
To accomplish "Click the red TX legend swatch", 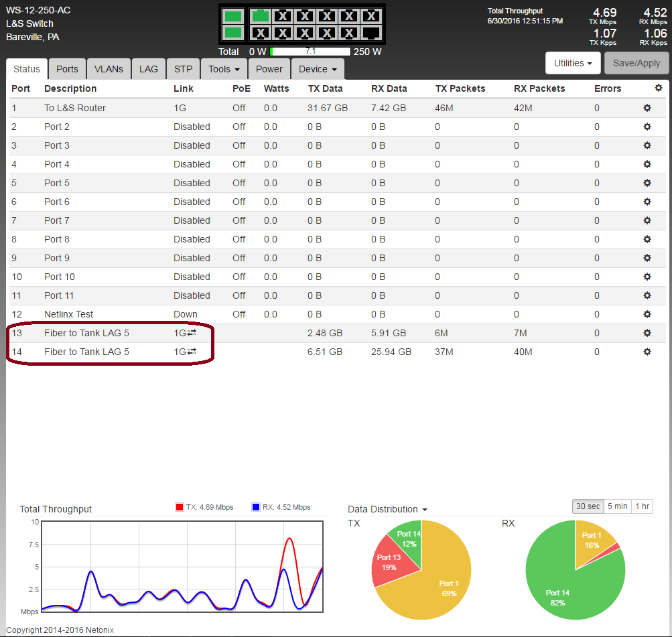I will pos(179,508).
